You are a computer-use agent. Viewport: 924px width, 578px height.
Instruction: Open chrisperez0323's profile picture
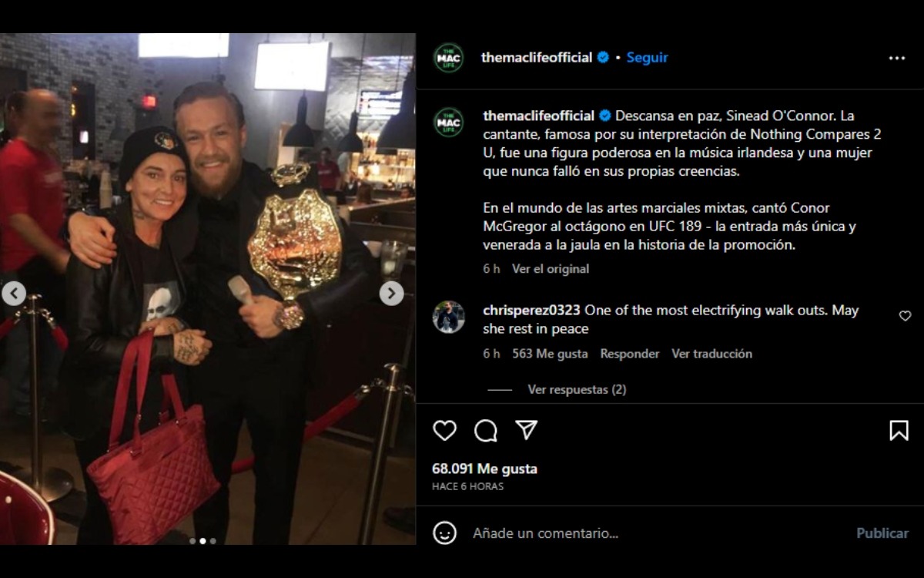point(448,317)
